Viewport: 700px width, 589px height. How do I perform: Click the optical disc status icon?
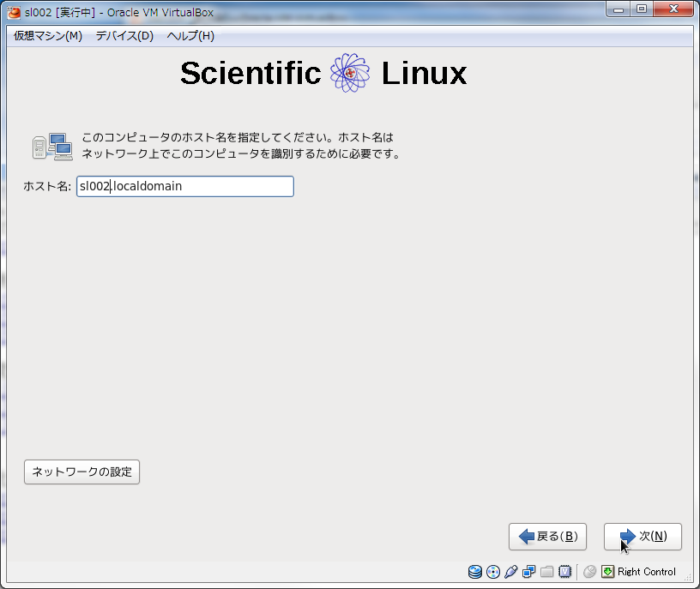(x=493, y=572)
